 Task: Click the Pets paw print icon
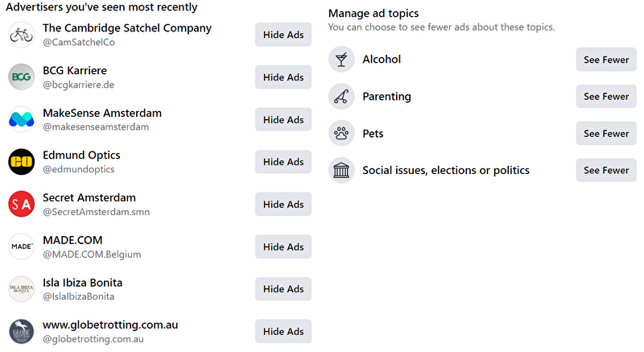341,134
